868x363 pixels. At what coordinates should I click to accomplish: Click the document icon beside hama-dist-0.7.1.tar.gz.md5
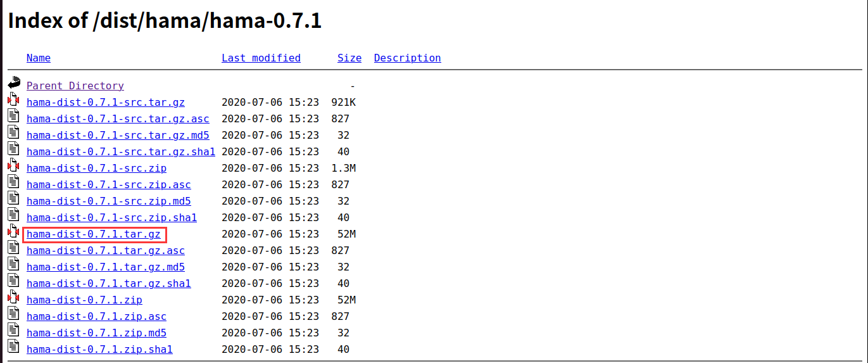tap(14, 264)
